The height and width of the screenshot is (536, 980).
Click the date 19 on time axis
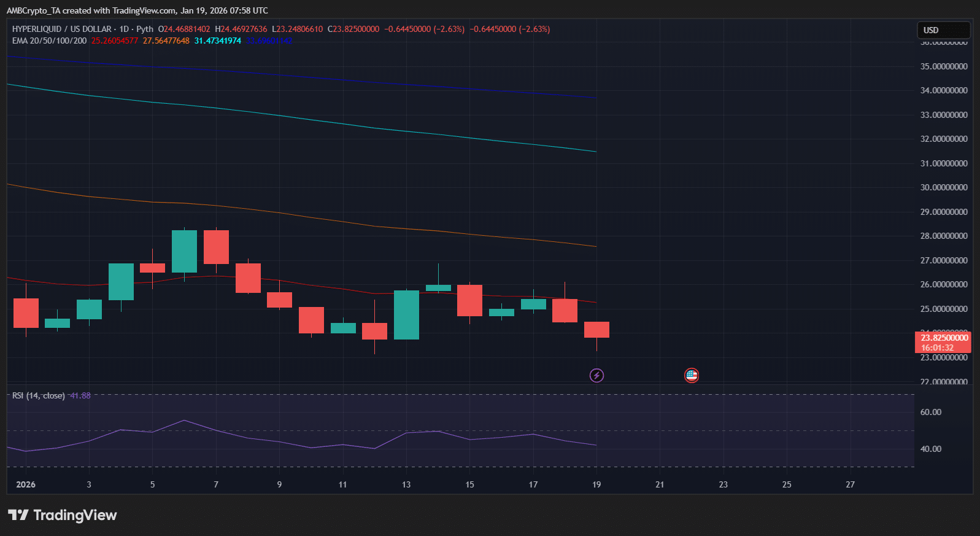596,484
